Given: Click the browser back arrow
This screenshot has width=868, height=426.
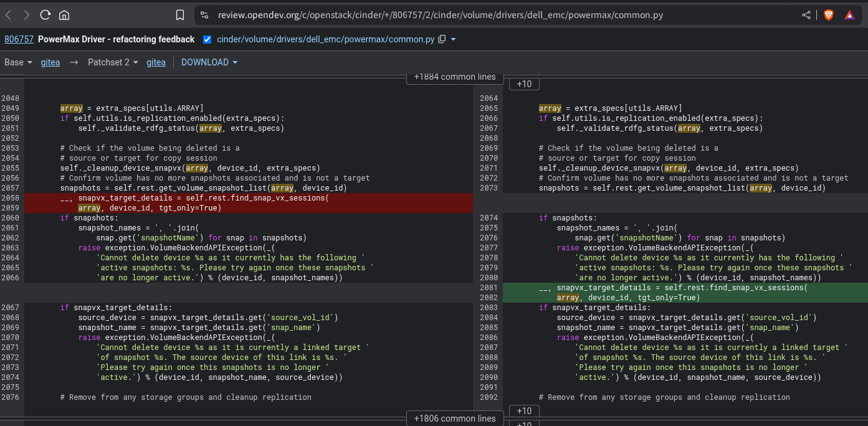Looking at the screenshot, I should (x=9, y=15).
